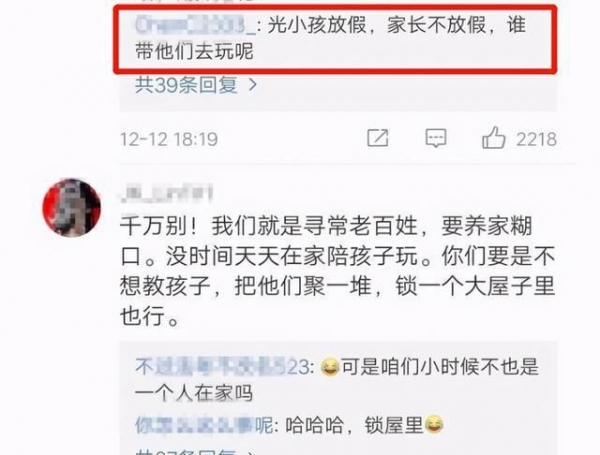Image resolution: width=600 pixels, height=455 pixels.
Task: Open the comment bubble icon
Action: [x=436, y=138]
